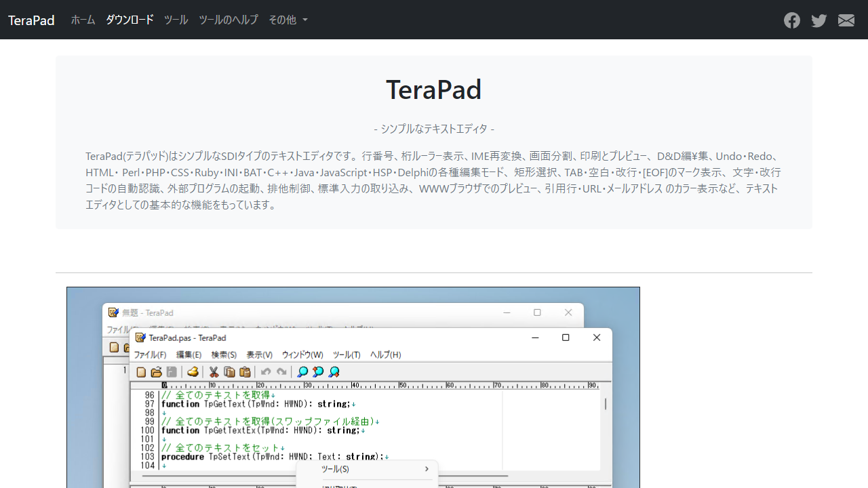Click the TeraPad.pas - TeraPad window title text
This screenshot has height=488, width=868.
(188, 338)
